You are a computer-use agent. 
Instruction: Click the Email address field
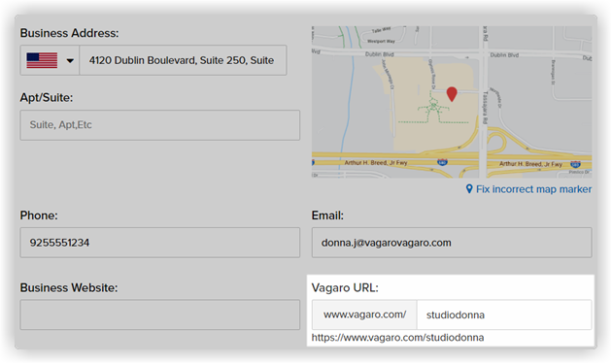pos(452,243)
